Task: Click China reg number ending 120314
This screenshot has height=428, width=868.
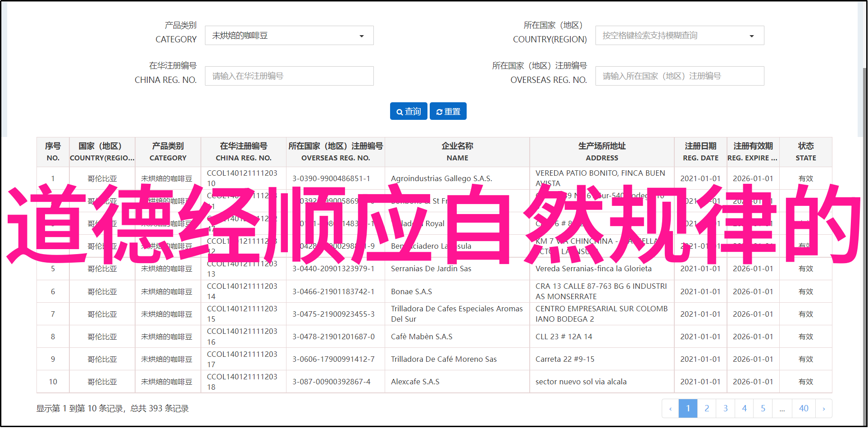Action: 242,291
